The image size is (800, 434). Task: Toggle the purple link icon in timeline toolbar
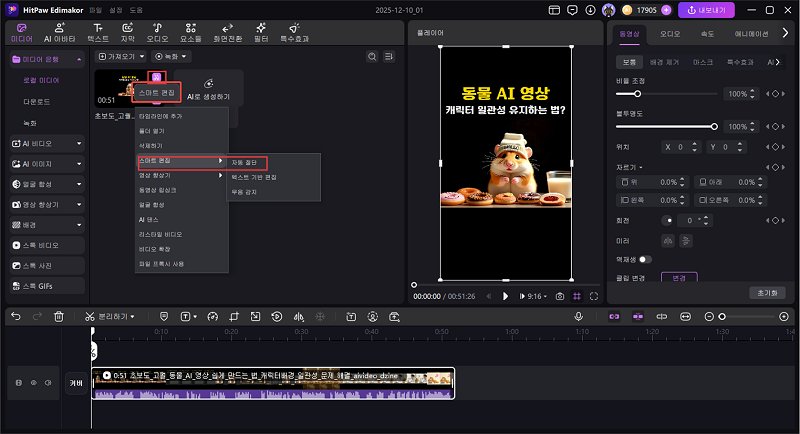tap(614, 317)
